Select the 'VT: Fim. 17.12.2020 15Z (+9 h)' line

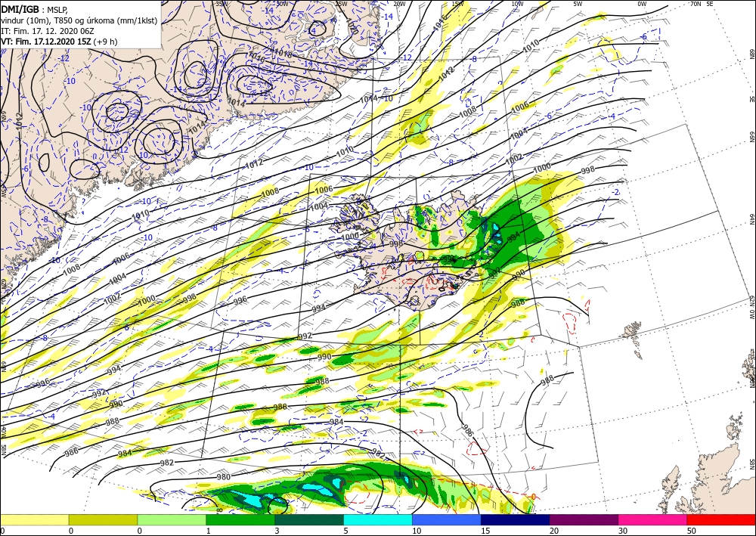pos(59,42)
